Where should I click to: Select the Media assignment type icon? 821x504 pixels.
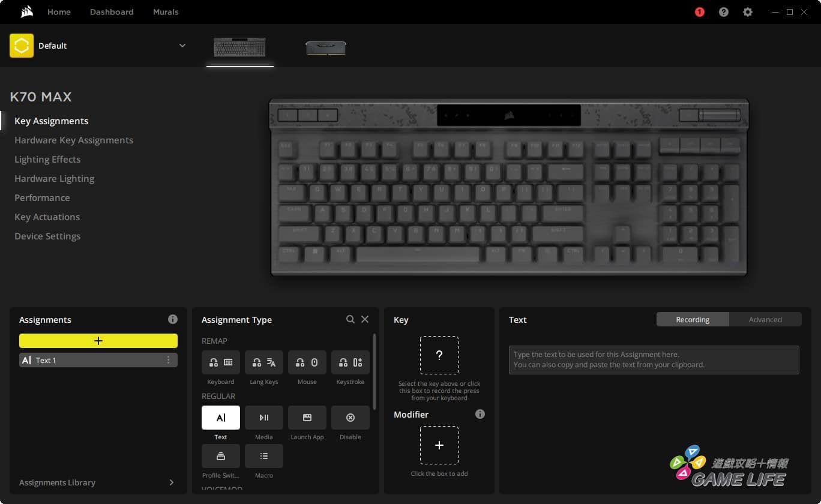click(263, 418)
